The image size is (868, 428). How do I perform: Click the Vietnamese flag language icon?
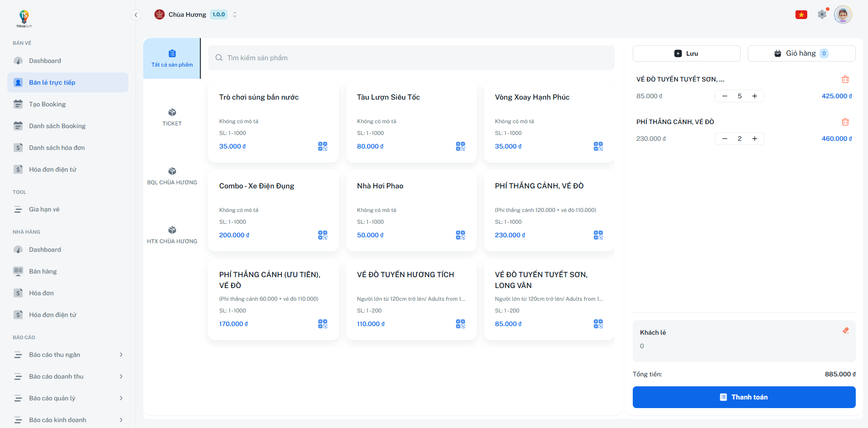point(801,14)
